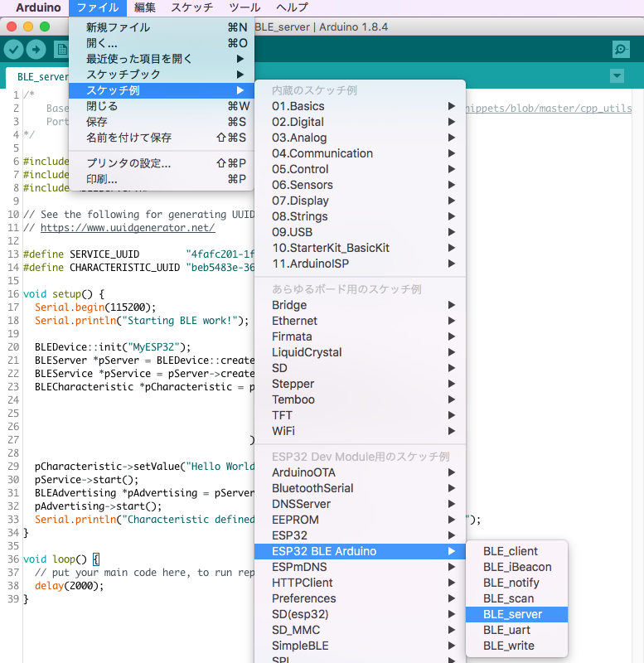This screenshot has height=663, width=644.
Task: Open the 11.ArduinoISP examples entry
Action: (x=361, y=264)
